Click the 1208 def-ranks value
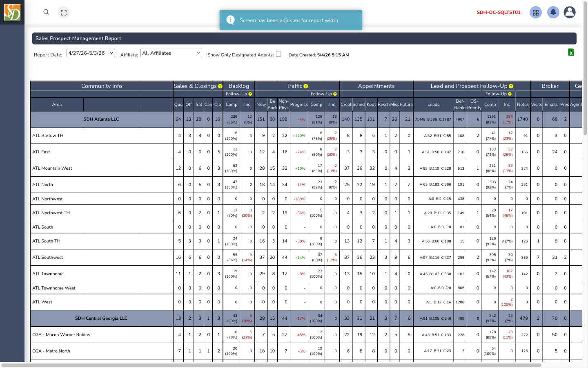 pos(460,302)
